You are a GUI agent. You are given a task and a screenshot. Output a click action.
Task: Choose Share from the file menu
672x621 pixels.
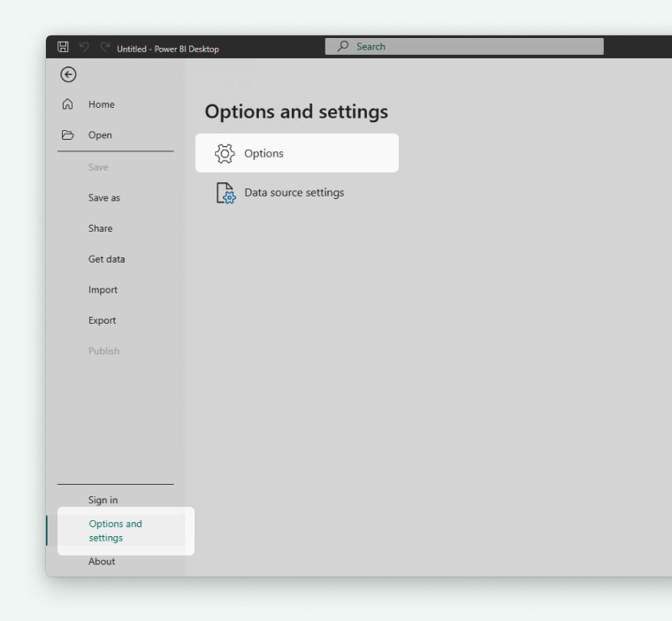101,228
